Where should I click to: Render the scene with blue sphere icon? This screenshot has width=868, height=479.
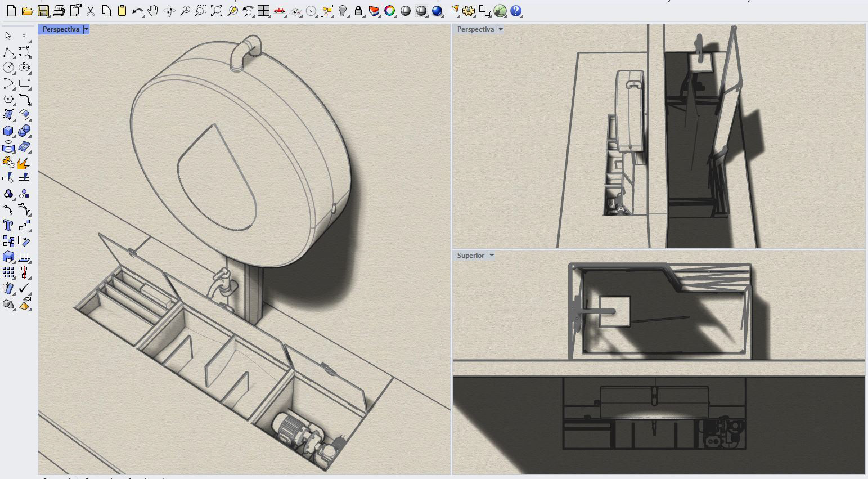click(x=437, y=11)
